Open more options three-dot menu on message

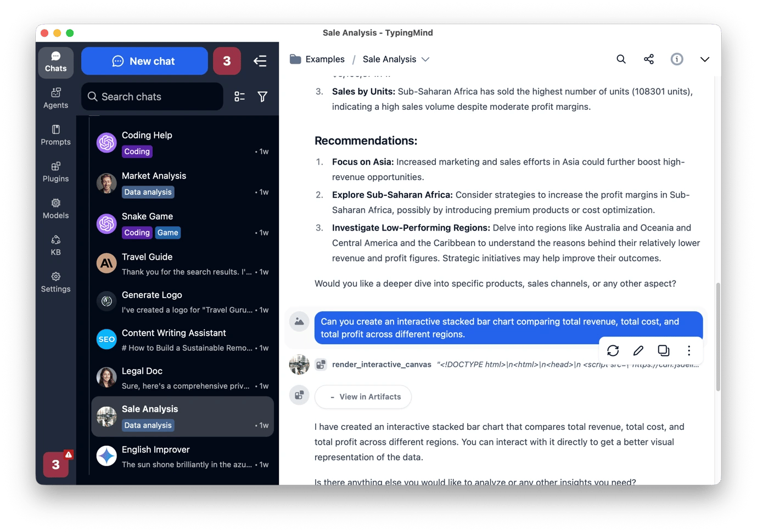click(689, 350)
